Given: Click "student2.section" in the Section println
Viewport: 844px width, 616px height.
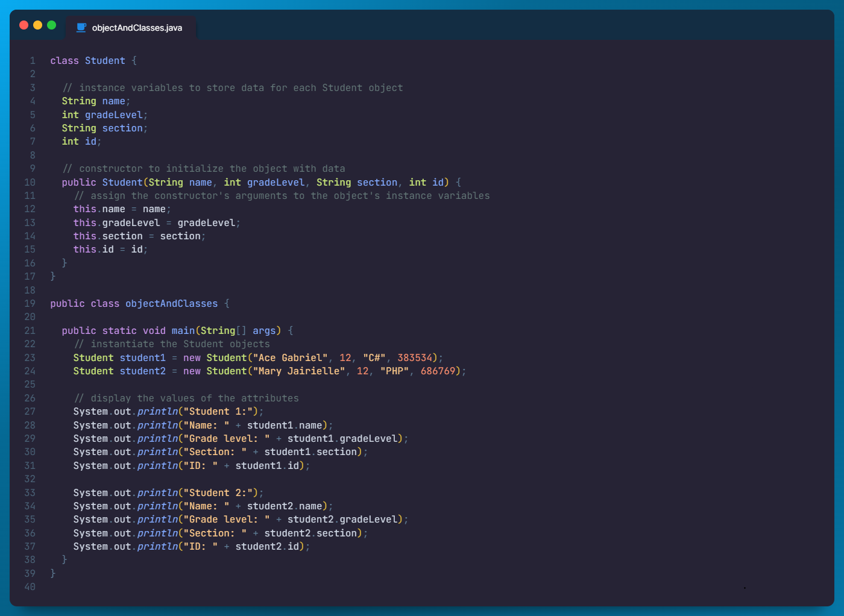Looking at the screenshot, I should (310, 533).
